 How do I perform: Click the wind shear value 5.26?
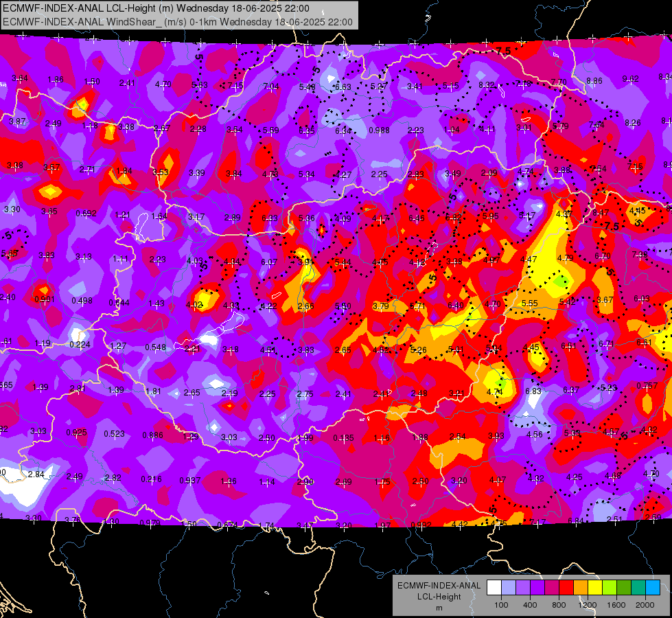click(x=418, y=350)
